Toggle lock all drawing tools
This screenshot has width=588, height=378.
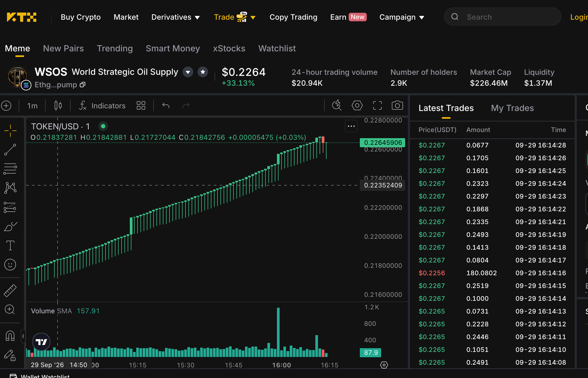tap(10, 355)
